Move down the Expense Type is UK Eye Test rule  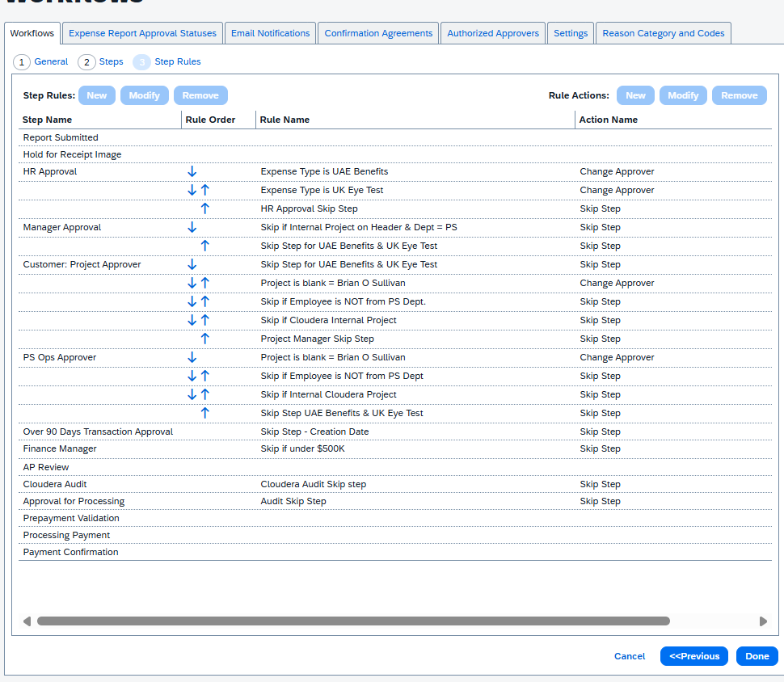(x=192, y=190)
